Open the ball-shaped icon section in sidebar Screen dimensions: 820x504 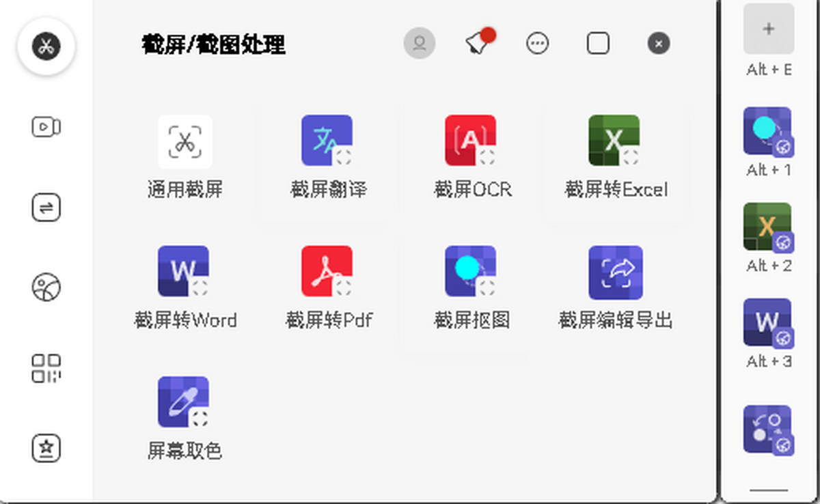click(46, 287)
